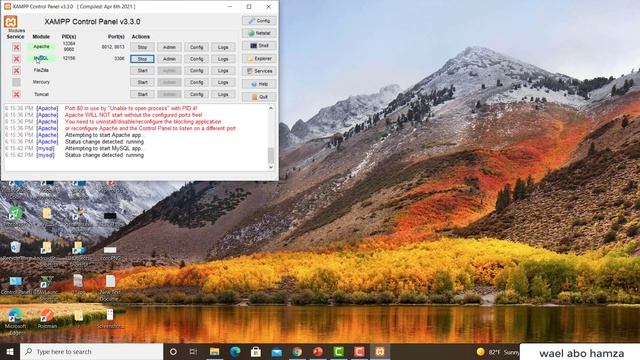The image size is (640, 360).
Task: Open Microsoft Store from the taskbar
Action: click(x=256, y=351)
